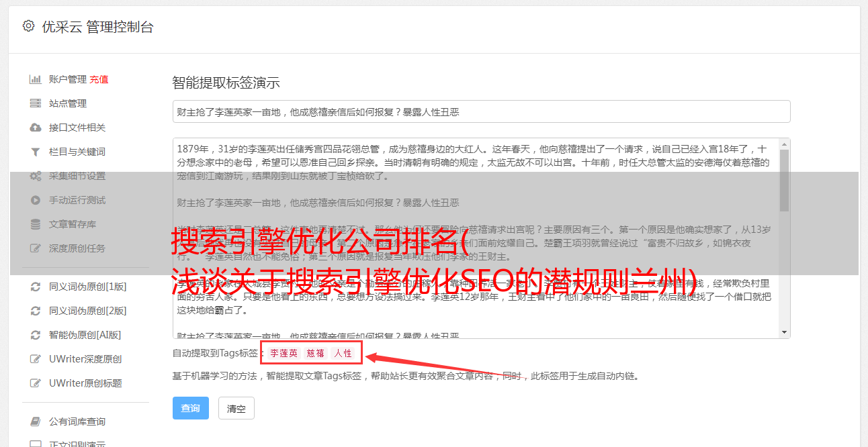Click the 公有词库查询 book icon
The image size is (868, 447).
coord(36,421)
